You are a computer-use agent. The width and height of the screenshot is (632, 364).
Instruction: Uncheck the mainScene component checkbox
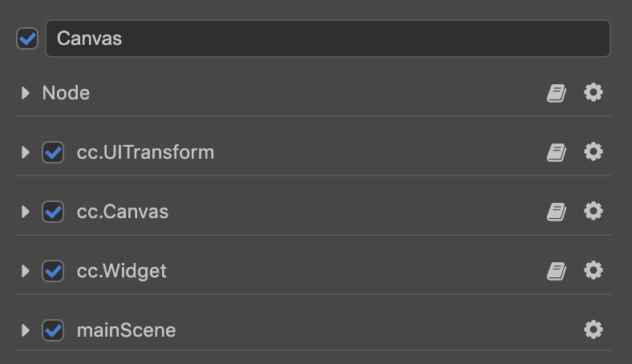pyautogui.click(x=53, y=330)
